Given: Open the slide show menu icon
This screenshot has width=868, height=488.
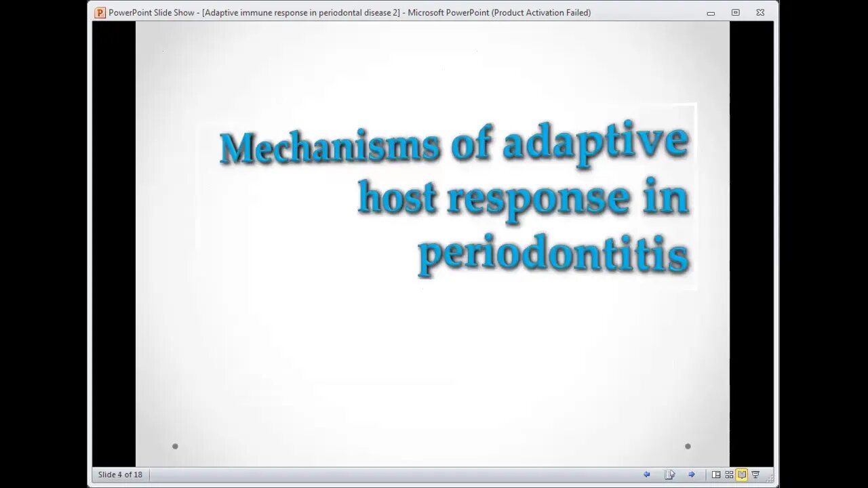Looking at the screenshot, I should click(669, 474).
